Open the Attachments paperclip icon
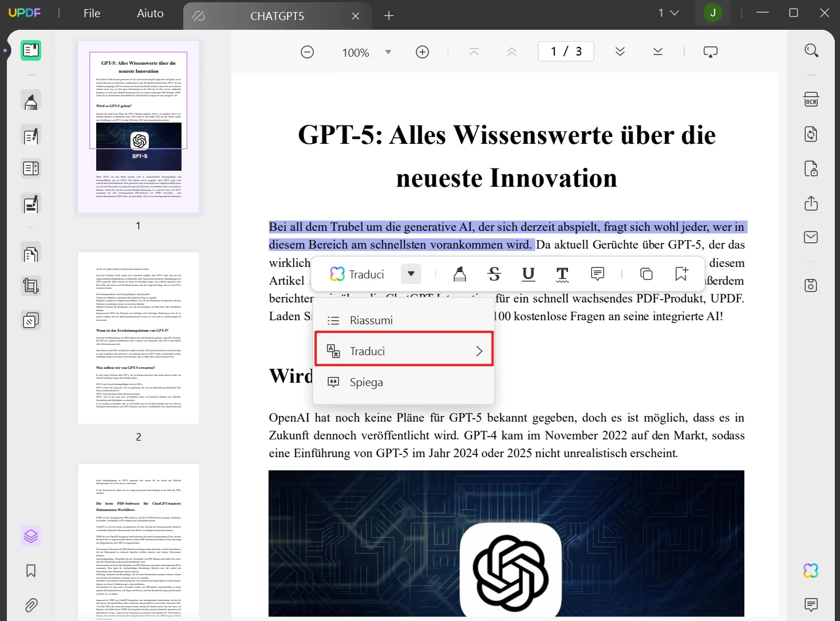The image size is (840, 621). point(31,604)
